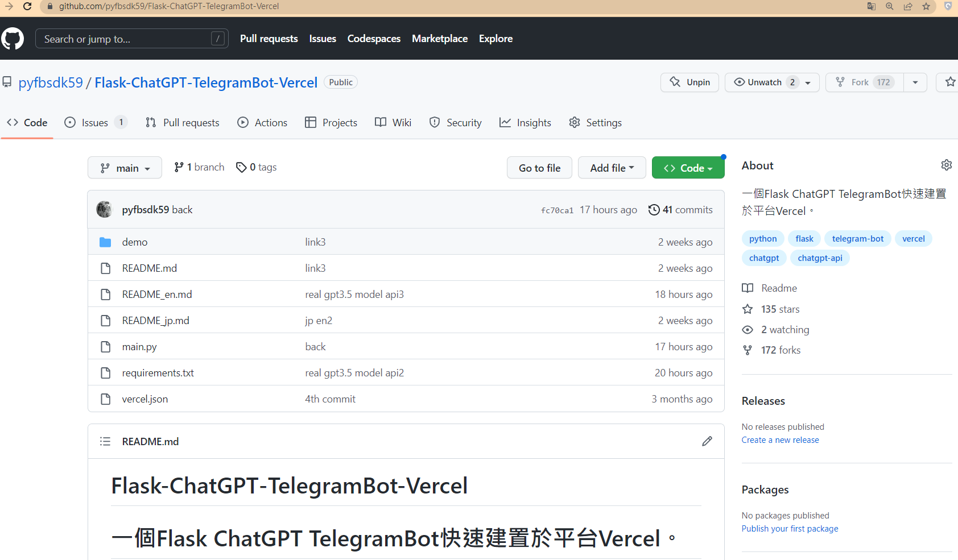Open the Security tab
Viewport: 958px width, 560px height.
click(x=455, y=122)
